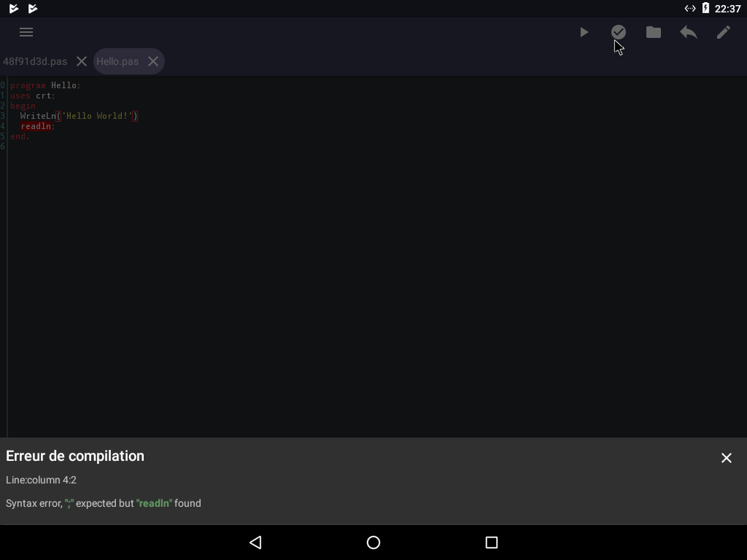Select the Hello.pas tab

point(117,61)
